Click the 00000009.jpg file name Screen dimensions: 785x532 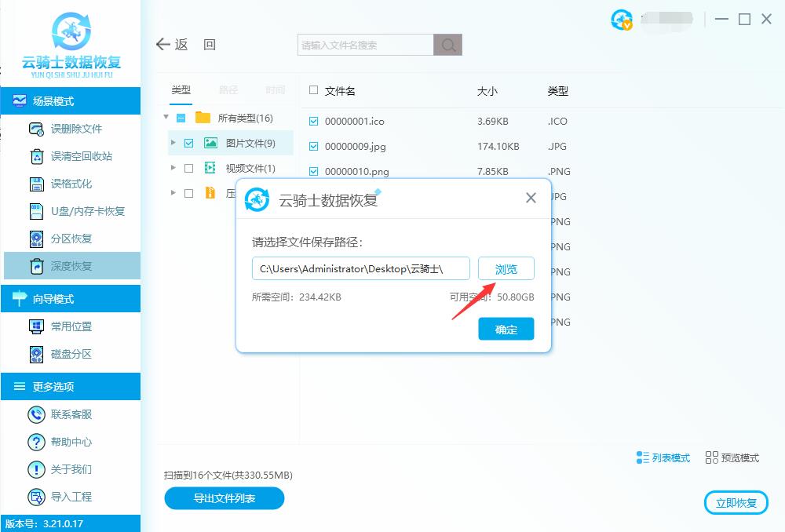355,147
